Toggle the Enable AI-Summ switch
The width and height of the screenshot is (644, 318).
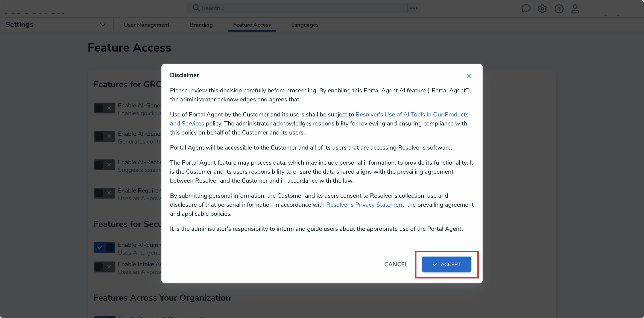click(104, 248)
